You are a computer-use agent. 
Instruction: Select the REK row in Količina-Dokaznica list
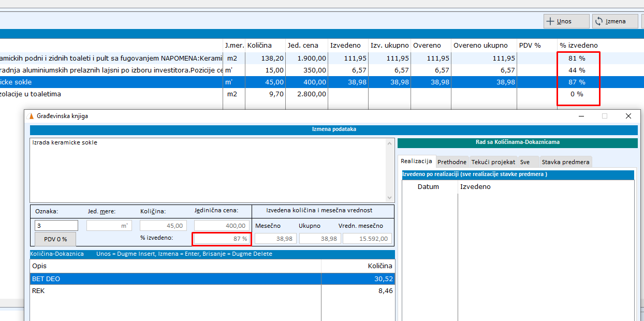[212, 291]
